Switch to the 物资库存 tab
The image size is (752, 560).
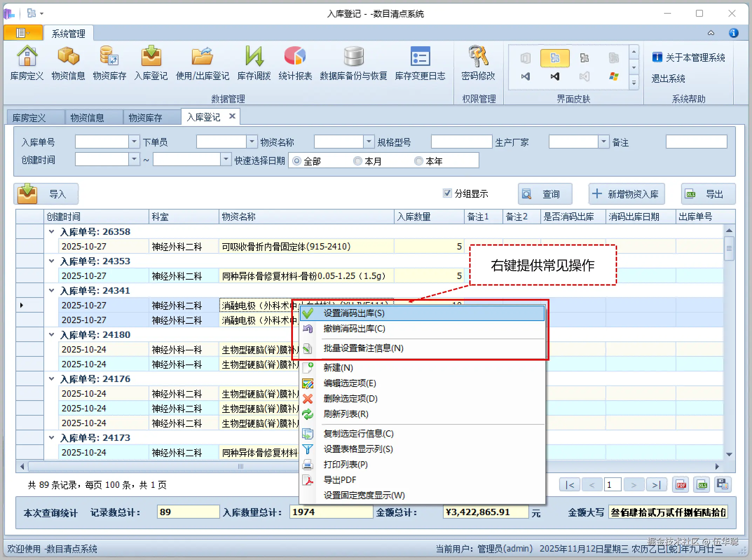coord(145,118)
